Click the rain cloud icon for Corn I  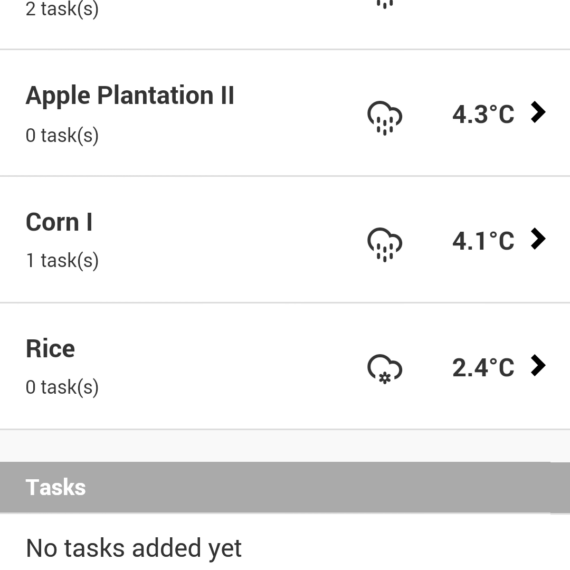coord(385,244)
